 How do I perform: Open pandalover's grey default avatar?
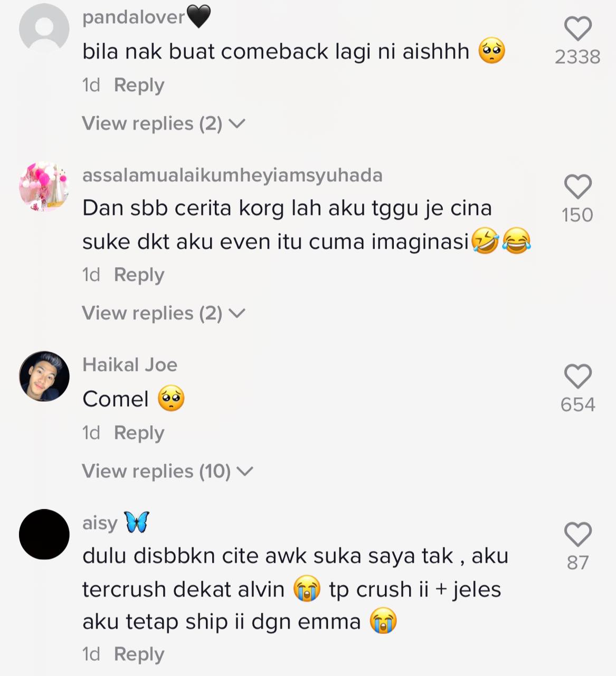(x=44, y=27)
